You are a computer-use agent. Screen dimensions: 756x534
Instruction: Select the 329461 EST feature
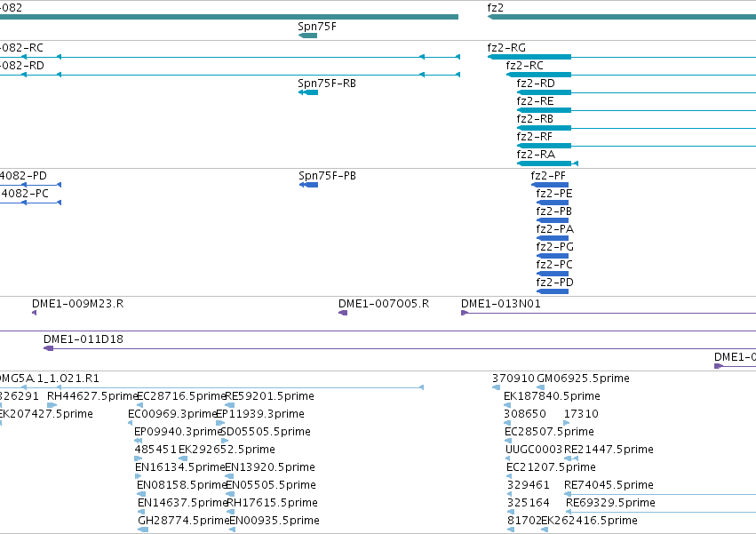511,494
